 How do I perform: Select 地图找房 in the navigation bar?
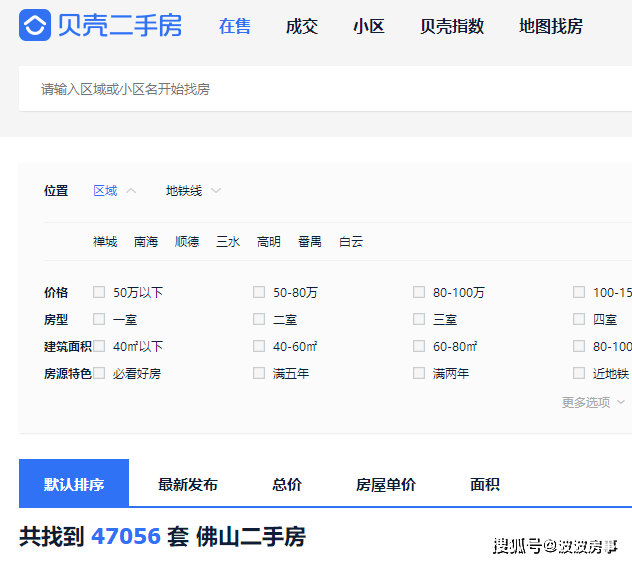(551, 26)
